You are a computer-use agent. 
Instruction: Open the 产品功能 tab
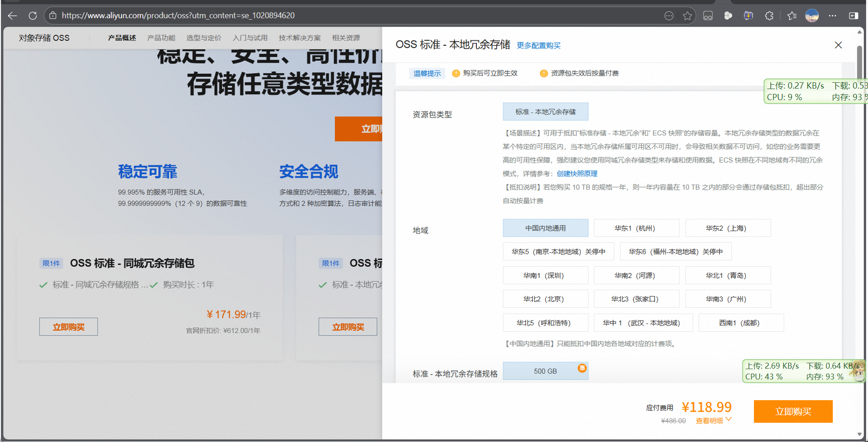coord(161,38)
